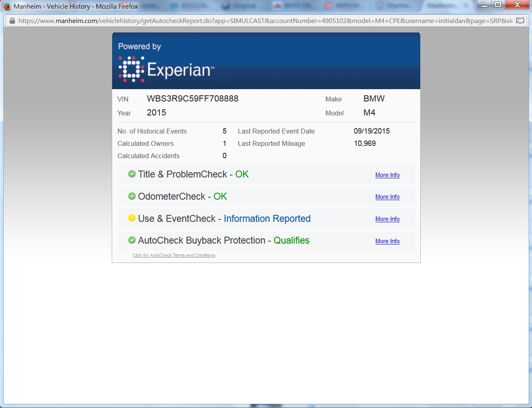
Task: Click the green check icon beside OdometerCheck
Action: coord(132,196)
